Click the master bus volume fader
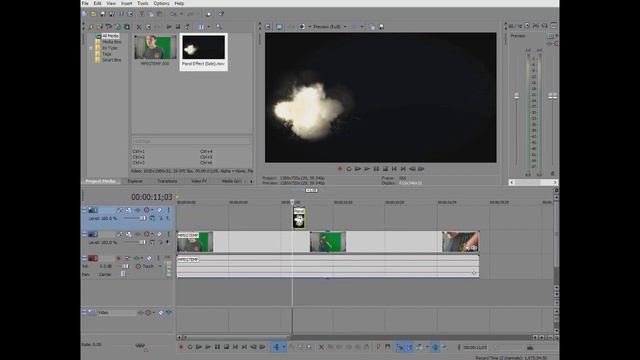 (x=553, y=96)
